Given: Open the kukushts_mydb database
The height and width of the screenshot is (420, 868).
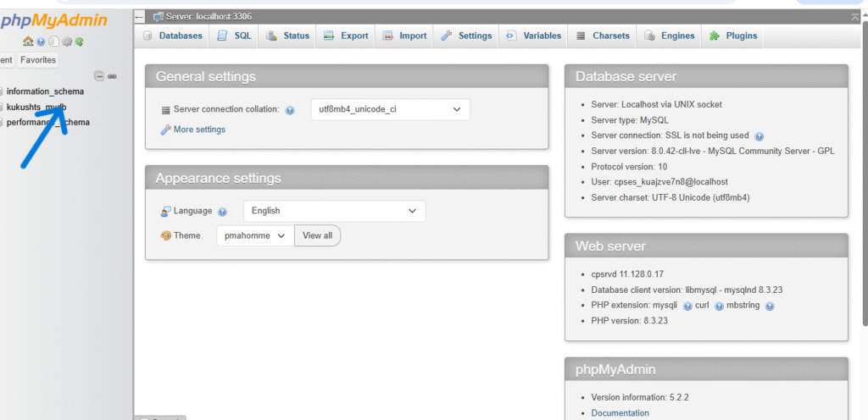Looking at the screenshot, I should click(36, 107).
